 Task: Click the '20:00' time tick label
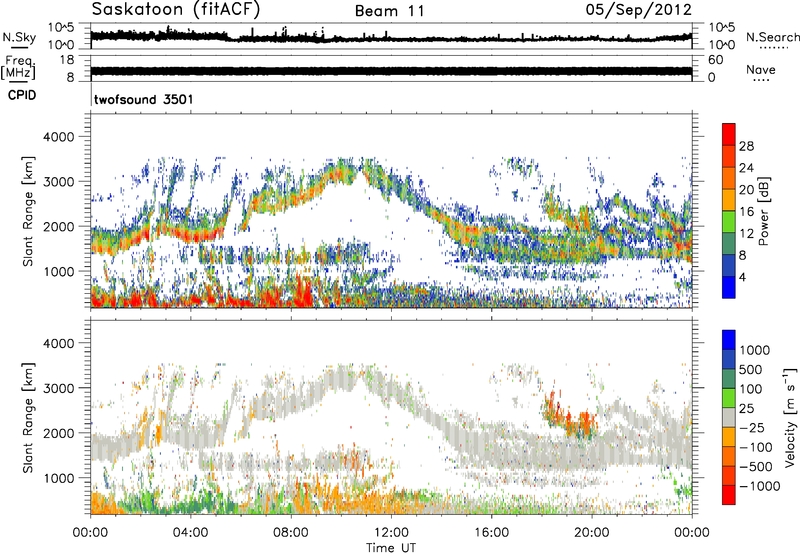(x=592, y=533)
